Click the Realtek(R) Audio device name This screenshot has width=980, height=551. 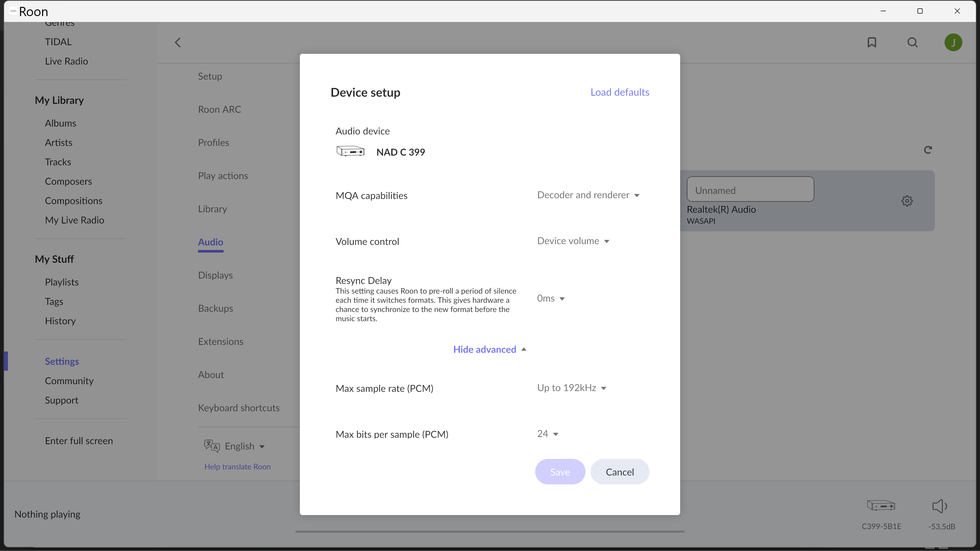721,209
